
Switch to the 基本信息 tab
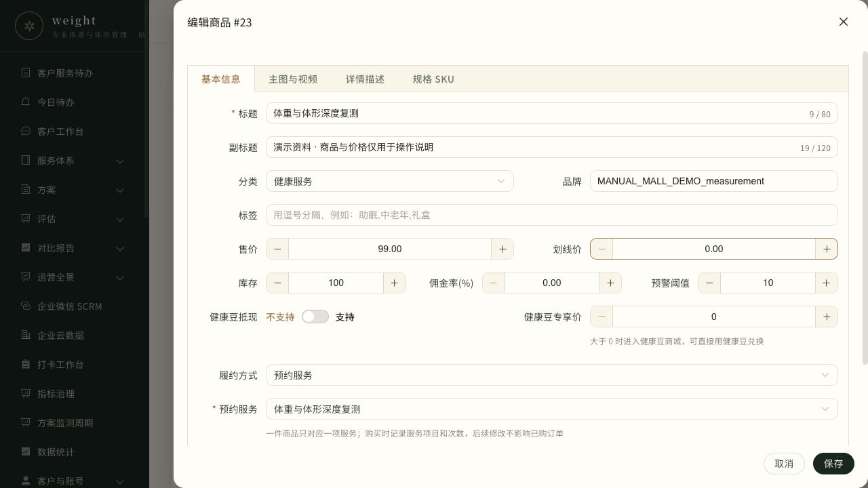click(x=221, y=79)
